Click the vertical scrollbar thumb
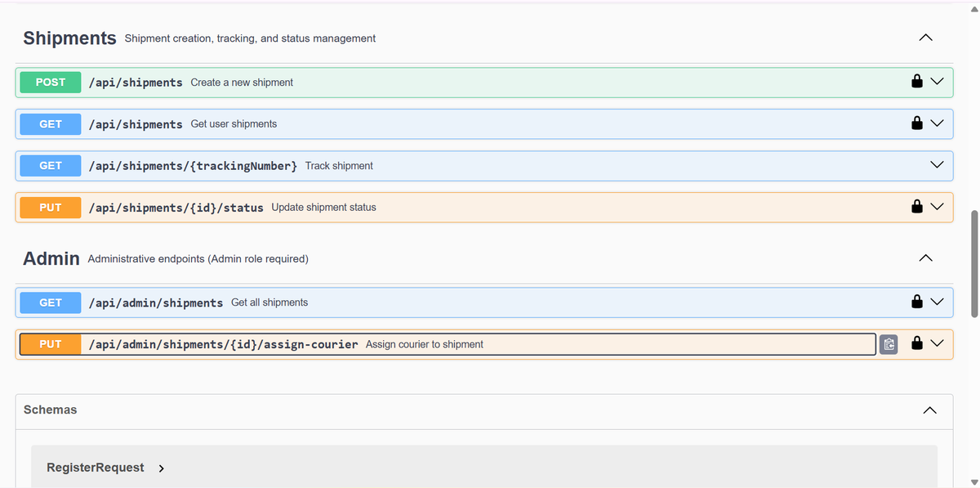This screenshot has width=980, height=488. pyautogui.click(x=973, y=263)
